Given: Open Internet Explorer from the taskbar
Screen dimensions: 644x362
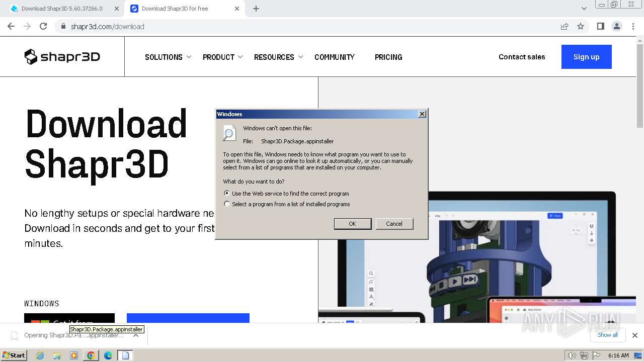Looking at the screenshot, I should 40,355.
